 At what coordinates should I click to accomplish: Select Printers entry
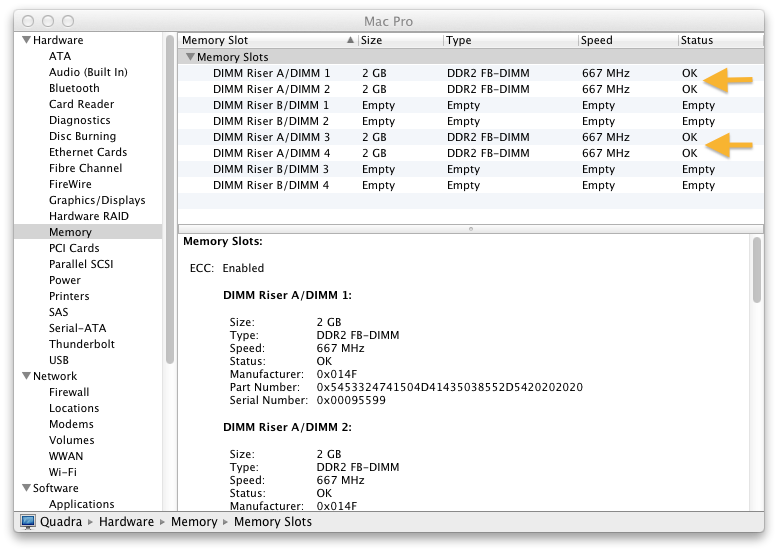[69, 296]
